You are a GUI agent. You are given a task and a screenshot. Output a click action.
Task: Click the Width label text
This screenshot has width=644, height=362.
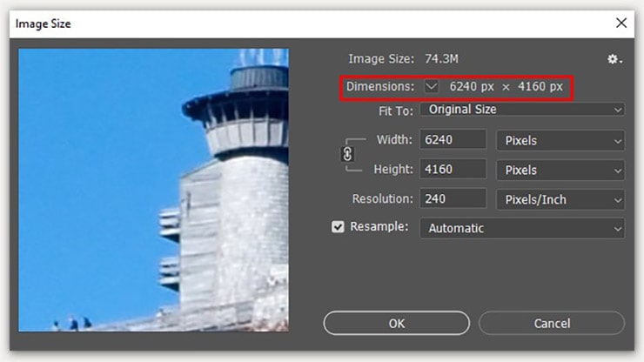(394, 140)
